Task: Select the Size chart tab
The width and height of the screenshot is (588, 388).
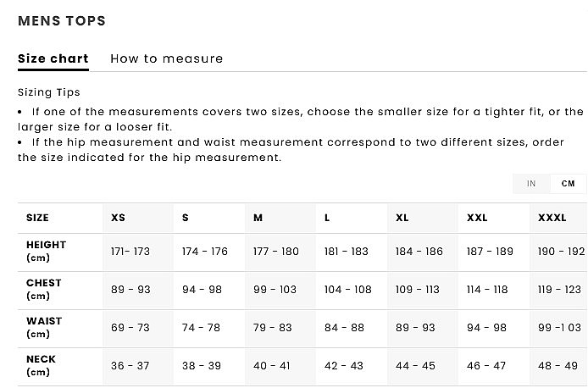Action: [x=53, y=58]
